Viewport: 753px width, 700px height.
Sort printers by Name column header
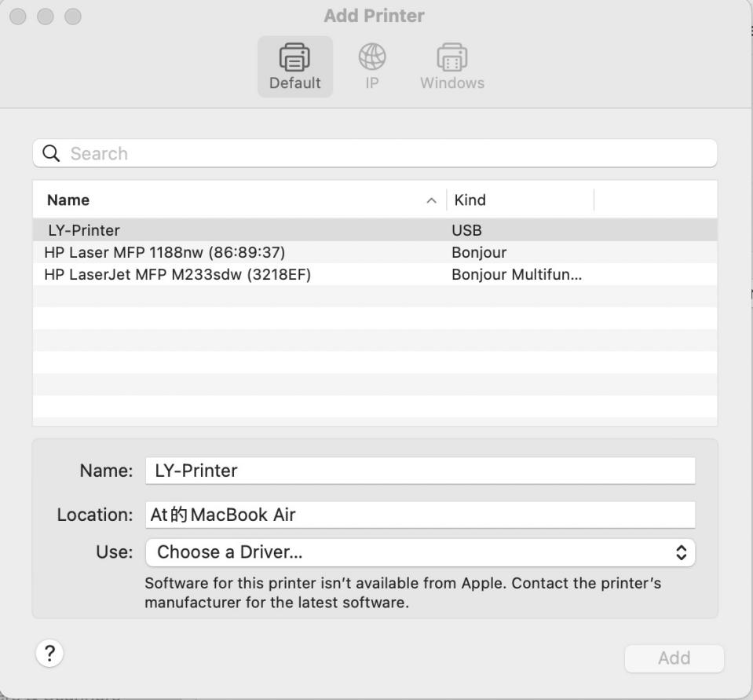pyautogui.click(x=68, y=200)
